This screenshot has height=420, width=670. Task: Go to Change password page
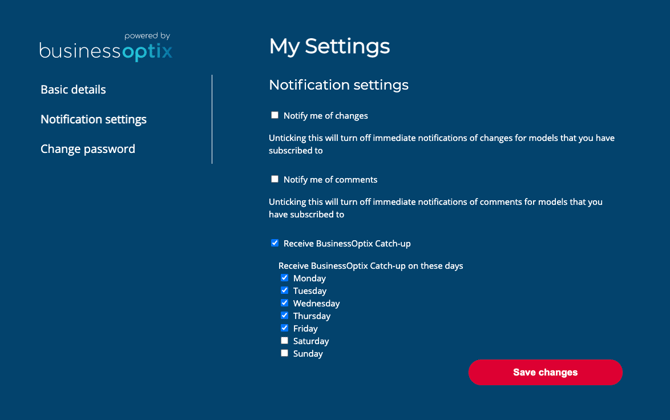(x=88, y=149)
